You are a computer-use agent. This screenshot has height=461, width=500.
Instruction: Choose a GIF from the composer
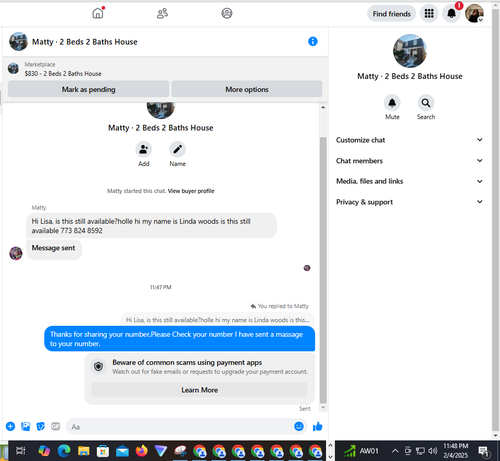(x=55, y=426)
